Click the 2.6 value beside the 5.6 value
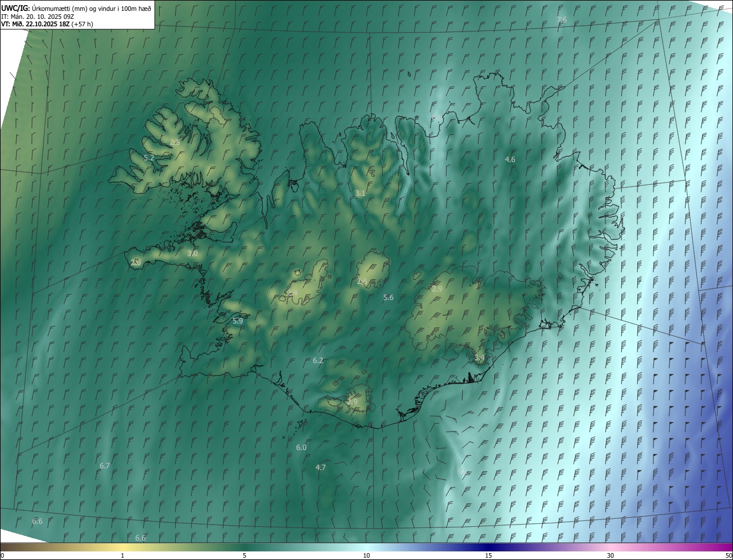Image resolution: width=733 pixels, height=560 pixels. [x=362, y=281]
